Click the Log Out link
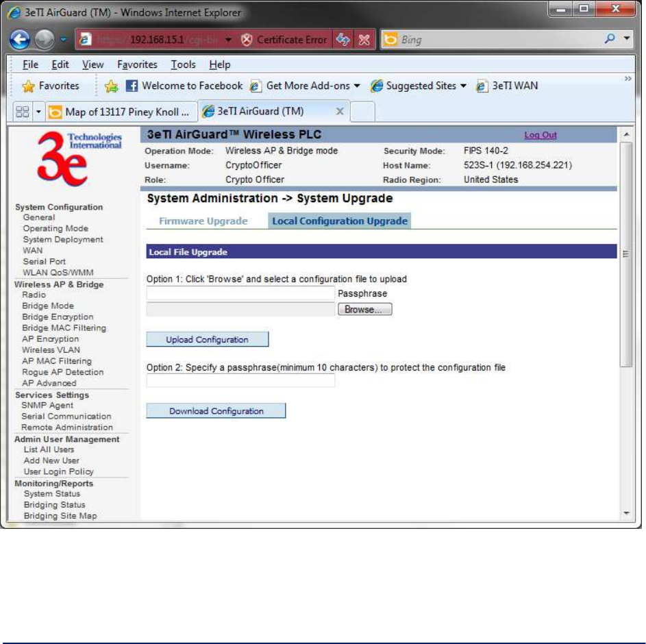 tap(540, 135)
